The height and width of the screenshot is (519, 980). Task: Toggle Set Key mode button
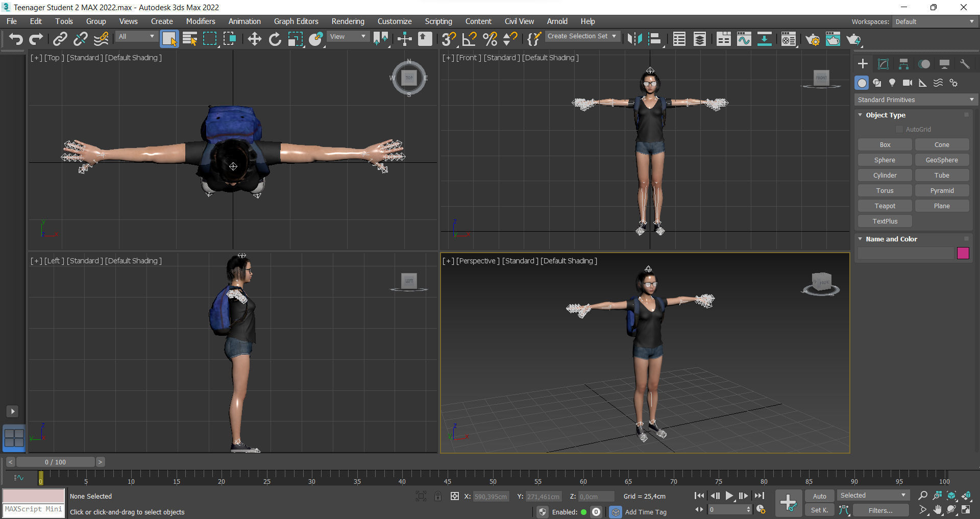819,510
